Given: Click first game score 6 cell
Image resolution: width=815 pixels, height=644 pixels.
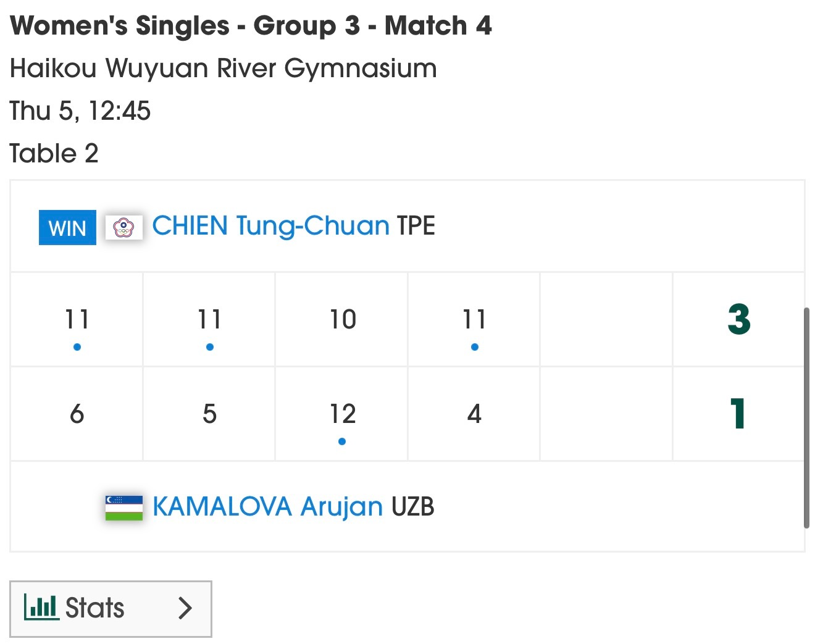Looking at the screenshot, I should pos(77,414).
